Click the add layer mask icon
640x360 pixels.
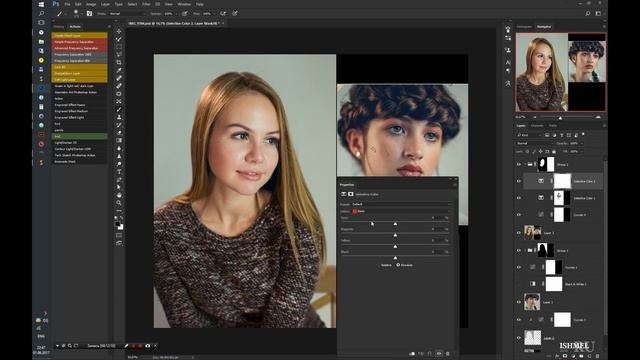tap(565, 356)
